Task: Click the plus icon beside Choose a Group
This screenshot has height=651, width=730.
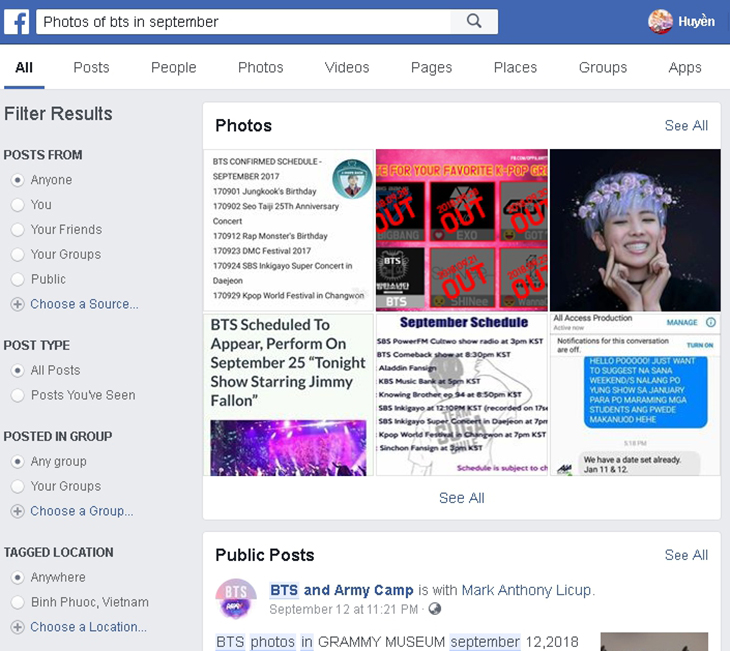Action: click(17, 511)
